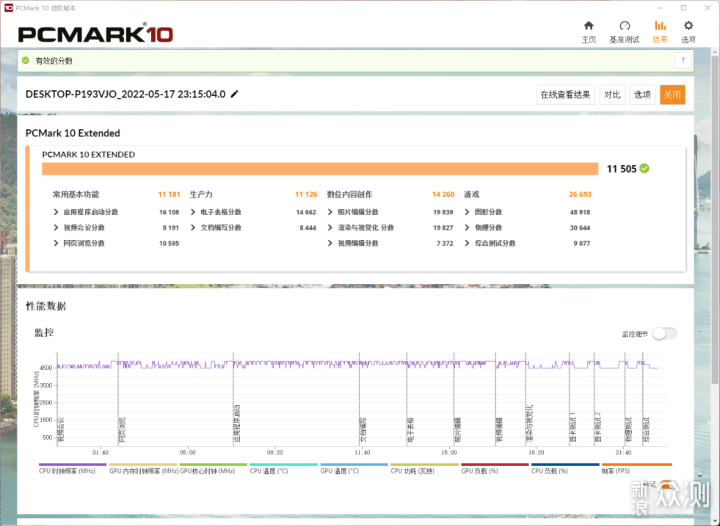Select the 结果 results bar-chart icon

tap(660, 26)
